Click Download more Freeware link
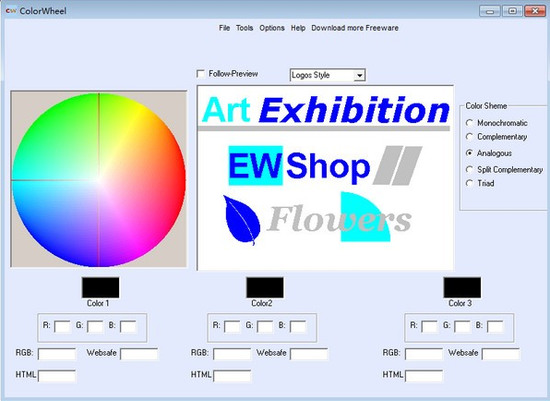 355,28
